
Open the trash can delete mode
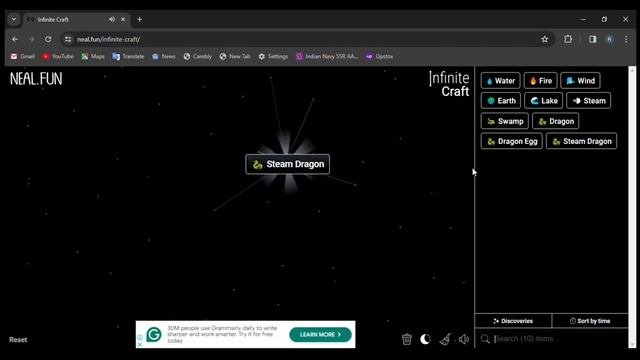(x=407, y=339)
